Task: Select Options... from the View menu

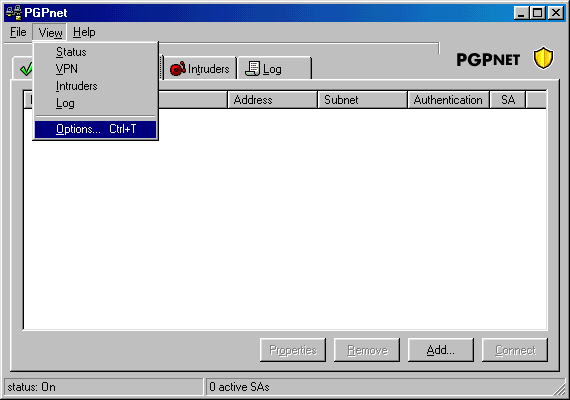Action: (96, 129)
